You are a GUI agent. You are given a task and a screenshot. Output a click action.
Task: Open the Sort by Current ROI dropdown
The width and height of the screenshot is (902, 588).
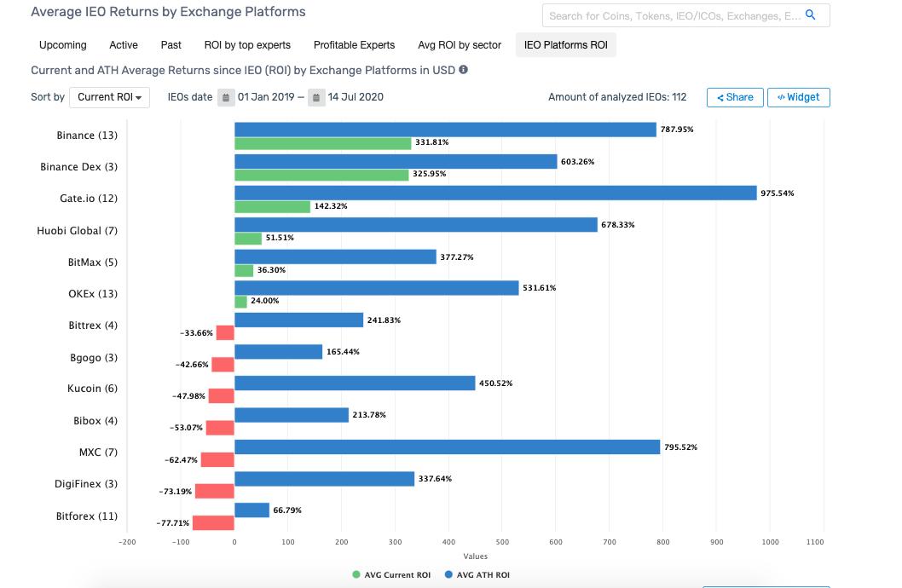click(109, 97)
